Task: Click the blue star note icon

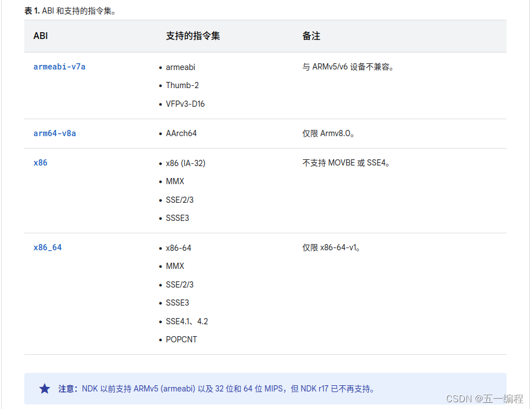Action: coord(44,389)
